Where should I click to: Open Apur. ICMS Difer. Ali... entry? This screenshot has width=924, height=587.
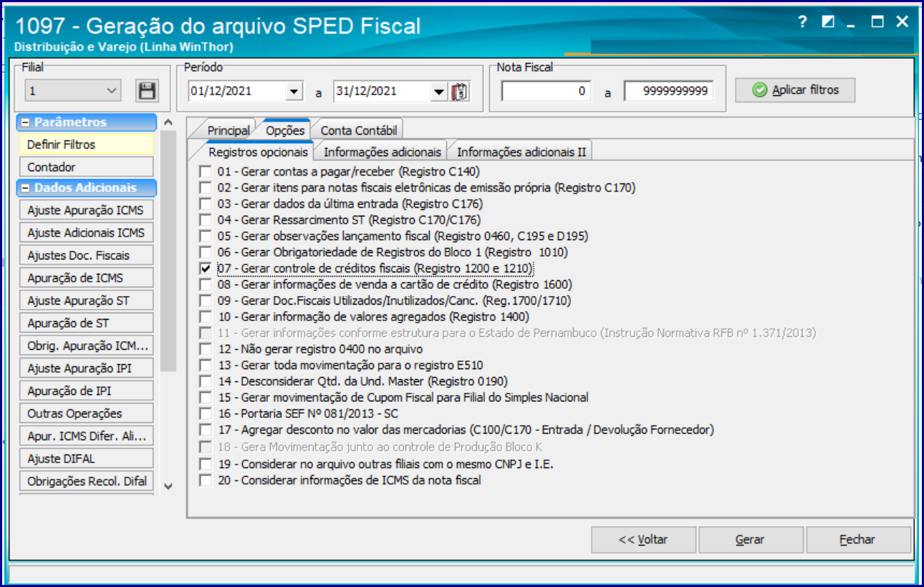[x=86, y=436]
